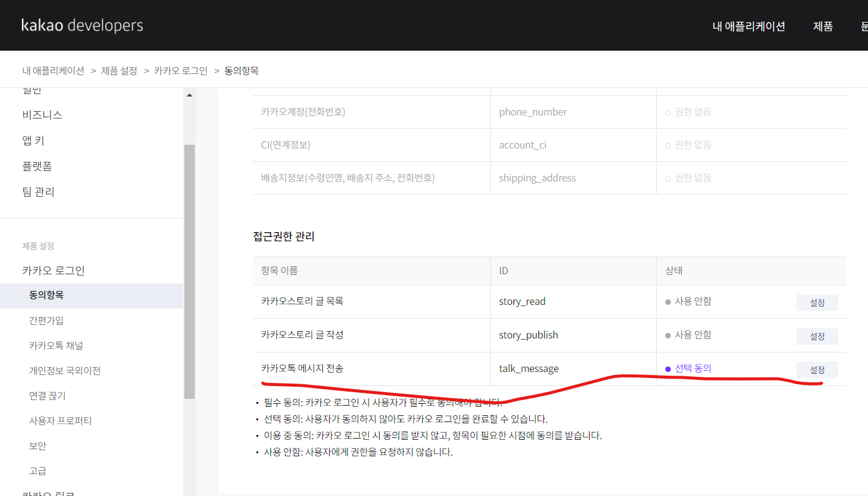Select 동의항목 sidebar item
868x496 pixels.
[x=92, y=296]
